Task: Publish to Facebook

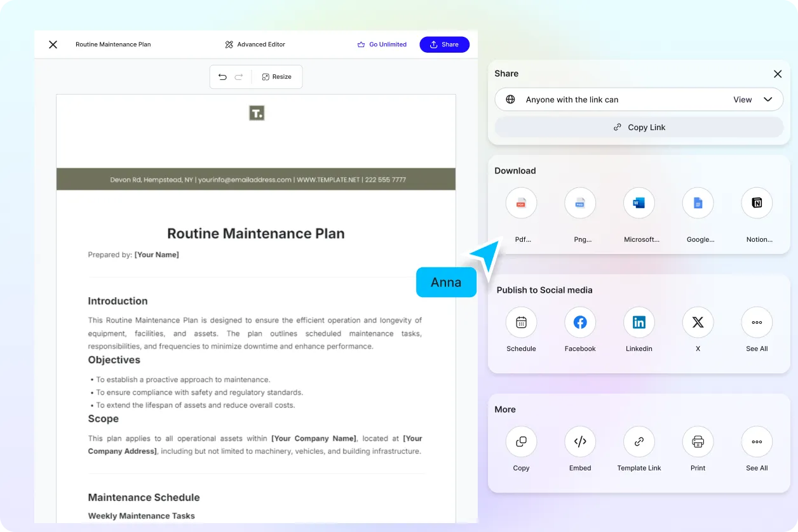Action: pos(579,323)
